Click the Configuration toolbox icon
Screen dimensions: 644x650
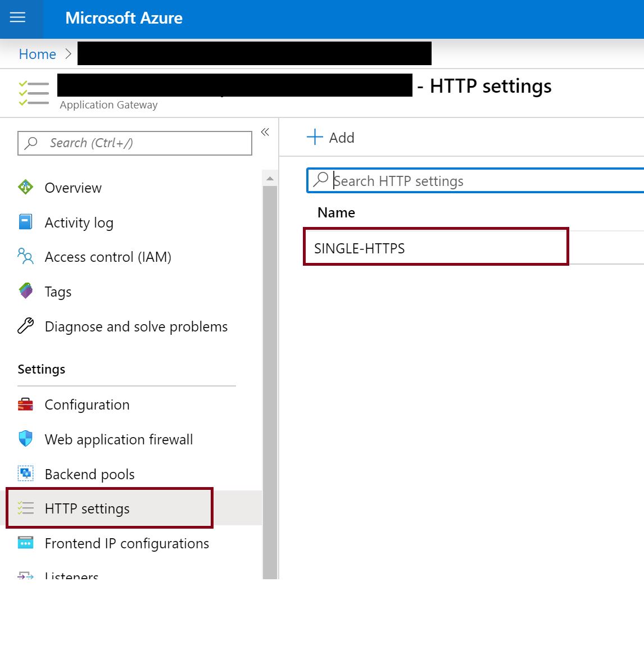25,404
